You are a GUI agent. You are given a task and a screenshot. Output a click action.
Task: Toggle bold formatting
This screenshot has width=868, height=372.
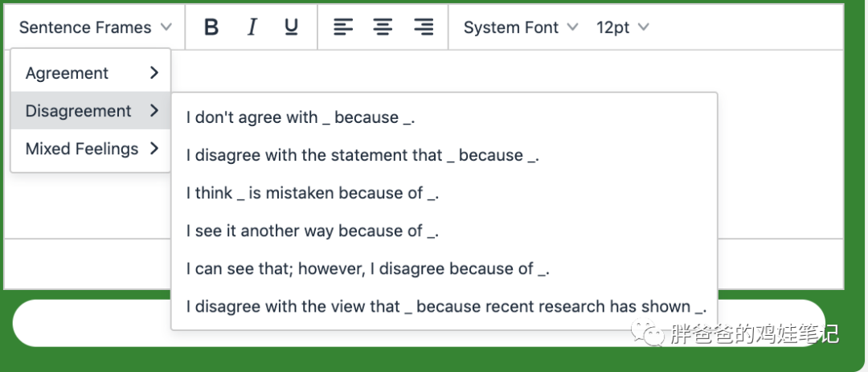[x=211, y=27]
